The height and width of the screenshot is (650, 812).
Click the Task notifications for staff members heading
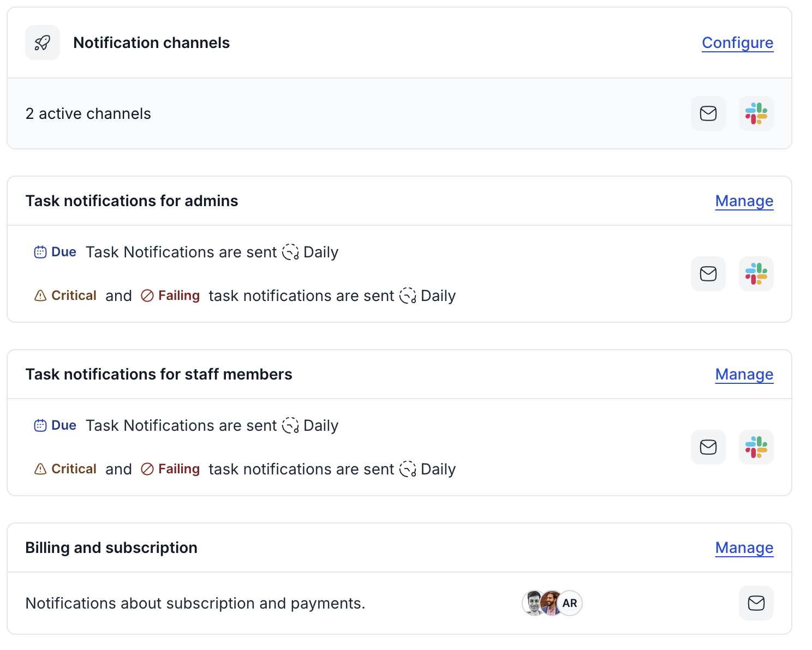(x=159, y=374)
